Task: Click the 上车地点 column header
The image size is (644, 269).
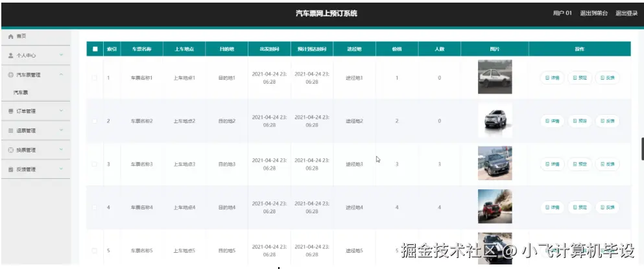Action: (184, 49)
